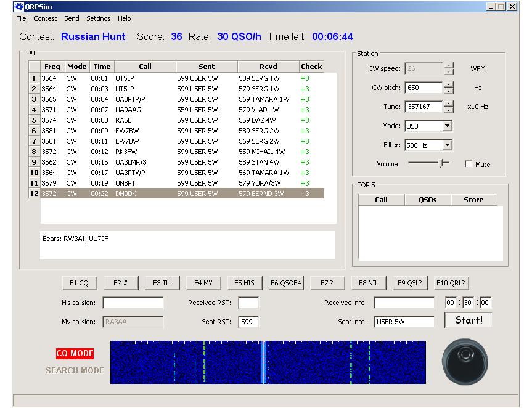The image size is (532, 408).
Task: Click the Sent RST field with 599
Action: pos(248,322)
